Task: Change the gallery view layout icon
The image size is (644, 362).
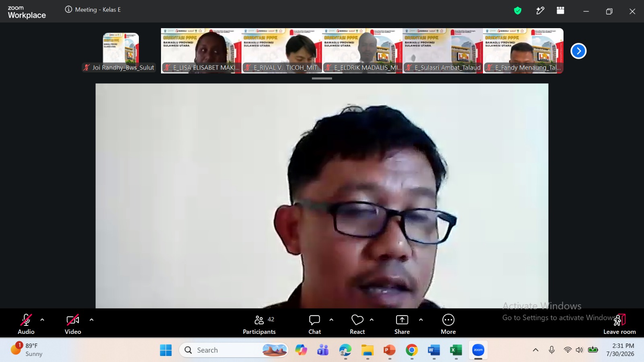Action: (x=560, y=11)
